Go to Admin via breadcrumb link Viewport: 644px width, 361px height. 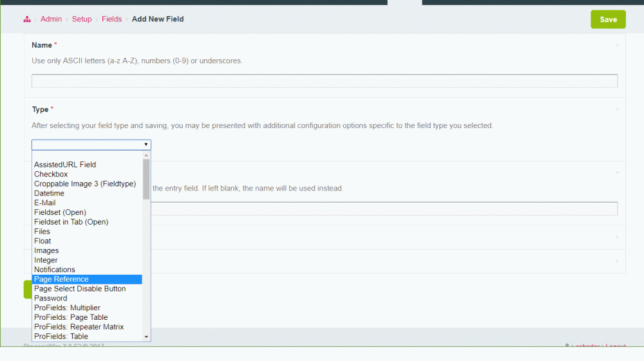tap(51, 19)
